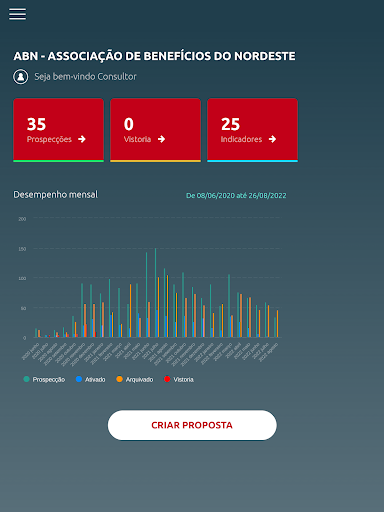Open the 0 Vistoria card
The image size is (384, 512).
click(155, 130)
